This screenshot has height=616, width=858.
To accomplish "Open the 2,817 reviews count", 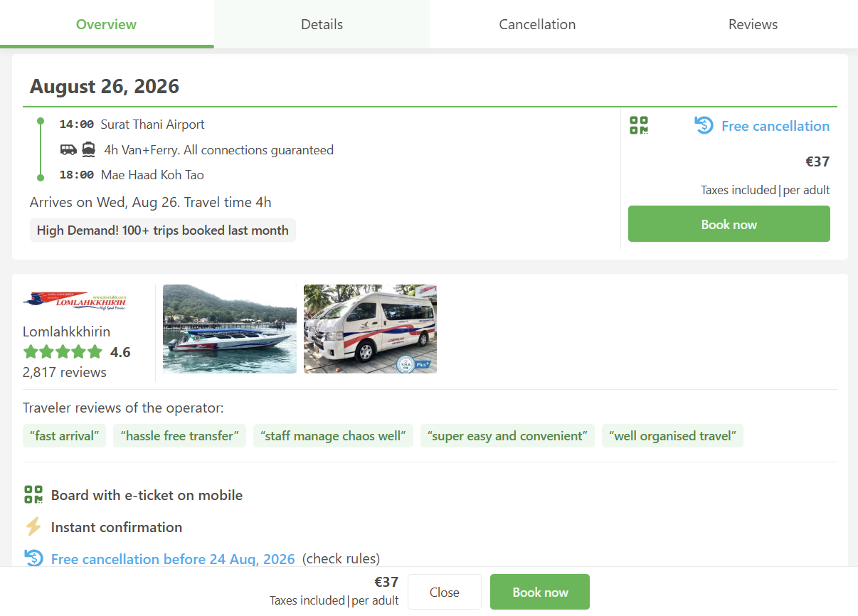I will tap(65, 372).
